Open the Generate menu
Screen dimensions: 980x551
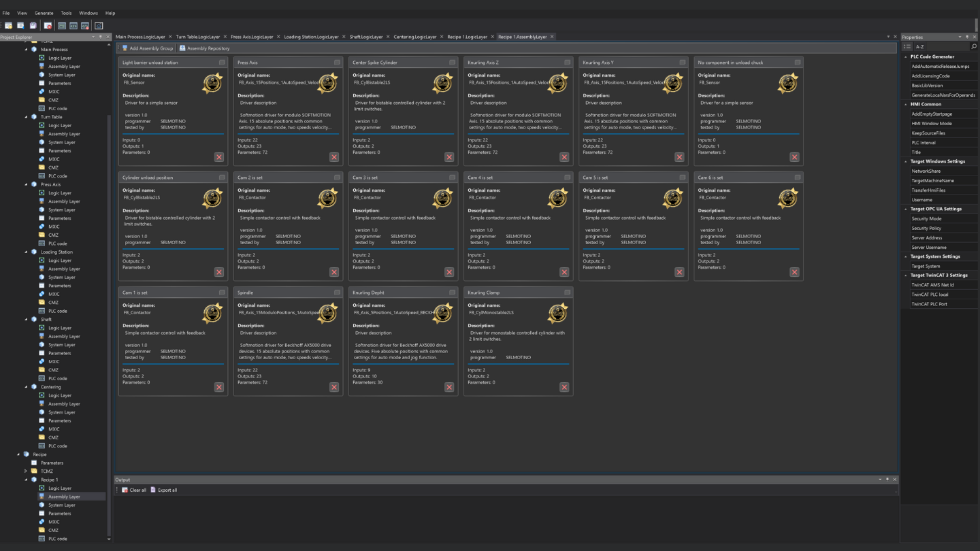point(44,13)
